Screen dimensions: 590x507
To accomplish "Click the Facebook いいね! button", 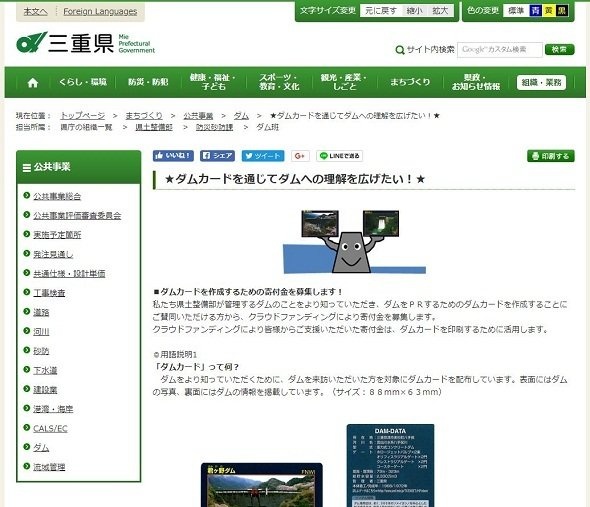I will [x=173, y=156].
